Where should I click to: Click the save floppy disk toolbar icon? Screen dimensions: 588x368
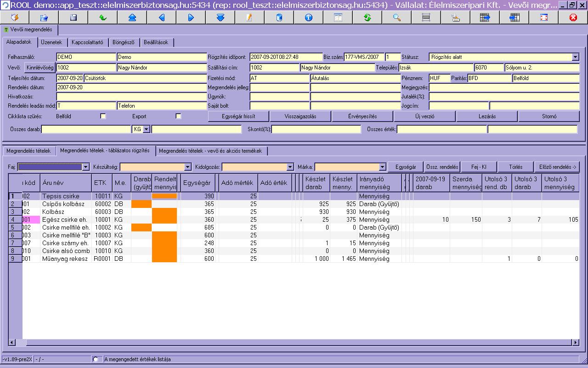73,17
